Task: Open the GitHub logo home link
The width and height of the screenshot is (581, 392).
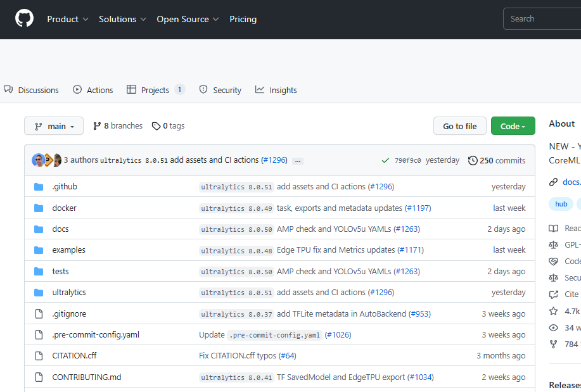Action: [x=25, y=18]
